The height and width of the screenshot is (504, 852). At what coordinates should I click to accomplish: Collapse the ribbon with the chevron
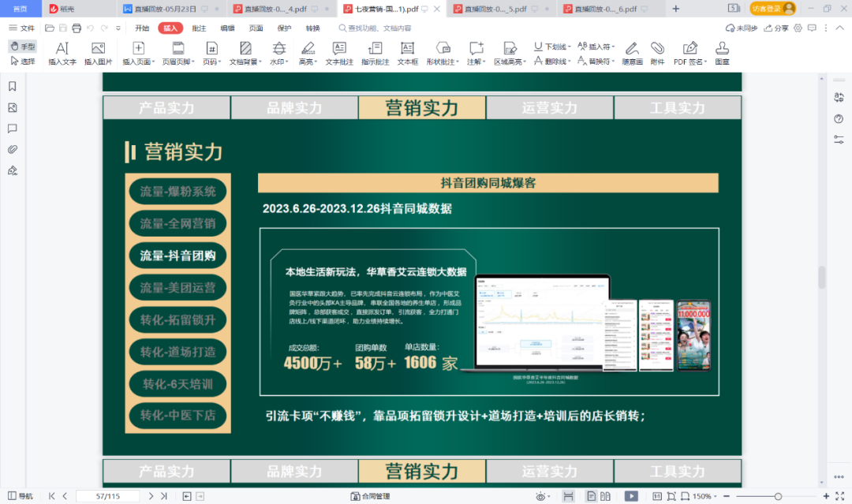[840, 28]
